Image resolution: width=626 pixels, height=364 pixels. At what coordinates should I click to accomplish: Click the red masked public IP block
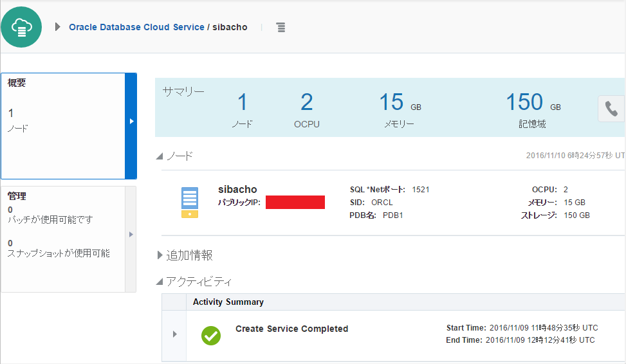click(295, 203)
